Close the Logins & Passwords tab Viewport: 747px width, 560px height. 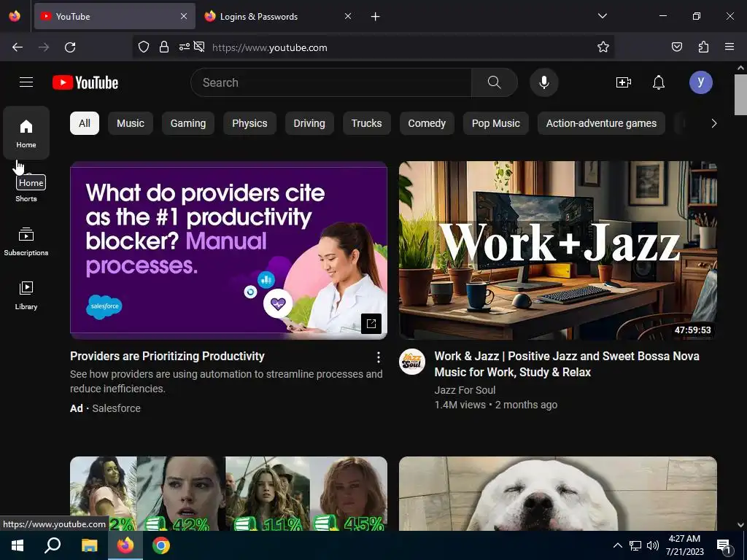(x=348, y=16)
